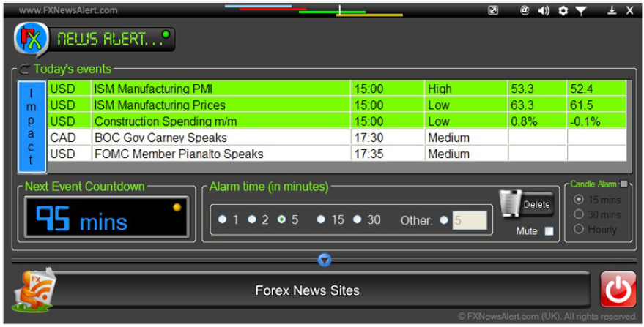Click the minimize-to-tray download arrow icon
This screenshot has width=644, height=327.
[x=612, y=10]
